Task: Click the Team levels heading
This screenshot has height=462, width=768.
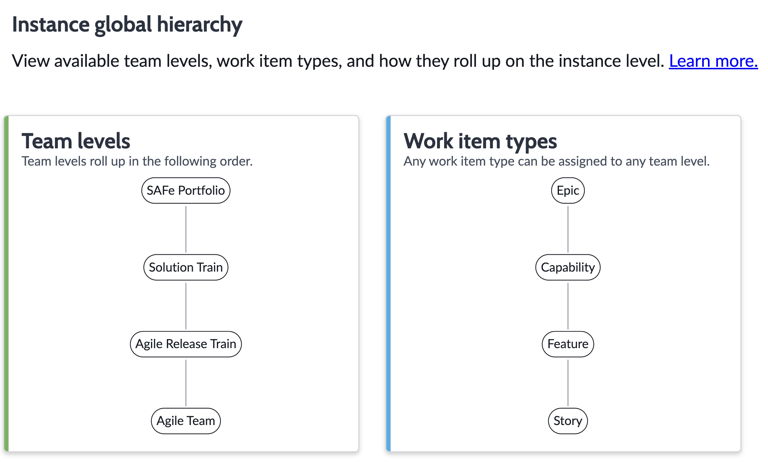Action: click(x=76, y=141)
